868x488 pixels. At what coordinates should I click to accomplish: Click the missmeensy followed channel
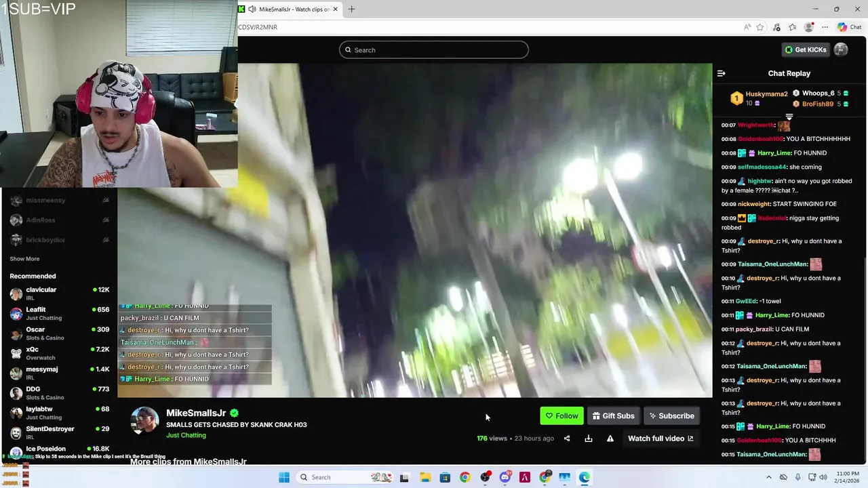tap(59, 201)
